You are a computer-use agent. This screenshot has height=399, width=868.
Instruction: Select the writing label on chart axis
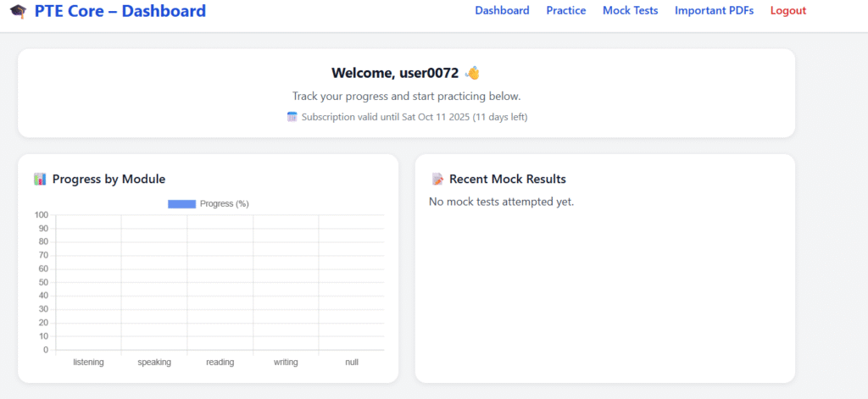[286, 363]
